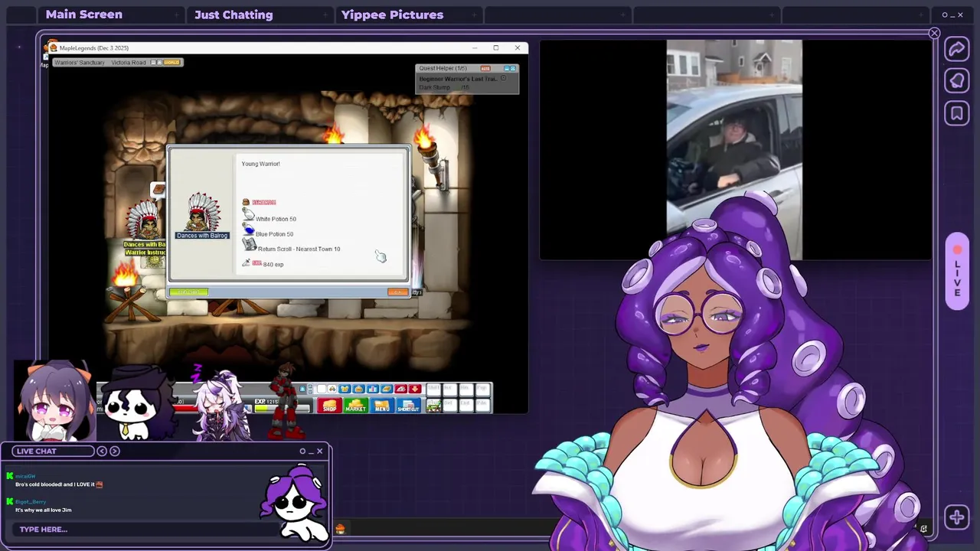Click the live chat circle window control
Viewport: 980px width, 551px height.
click(302, 451)
